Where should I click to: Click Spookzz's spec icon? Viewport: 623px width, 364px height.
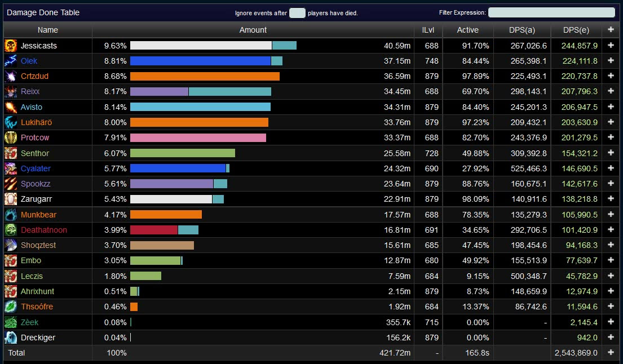pos(11,184)
